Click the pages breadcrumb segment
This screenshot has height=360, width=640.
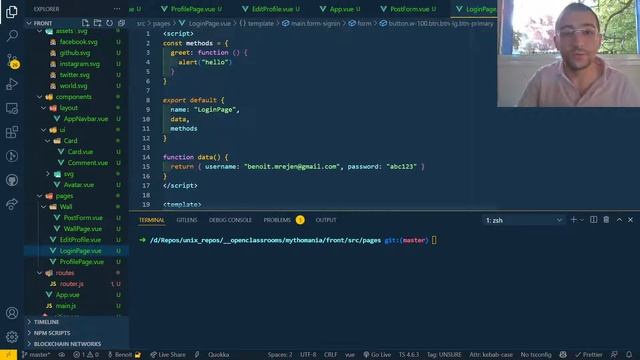pyautogui.click(x=162, y=24)
